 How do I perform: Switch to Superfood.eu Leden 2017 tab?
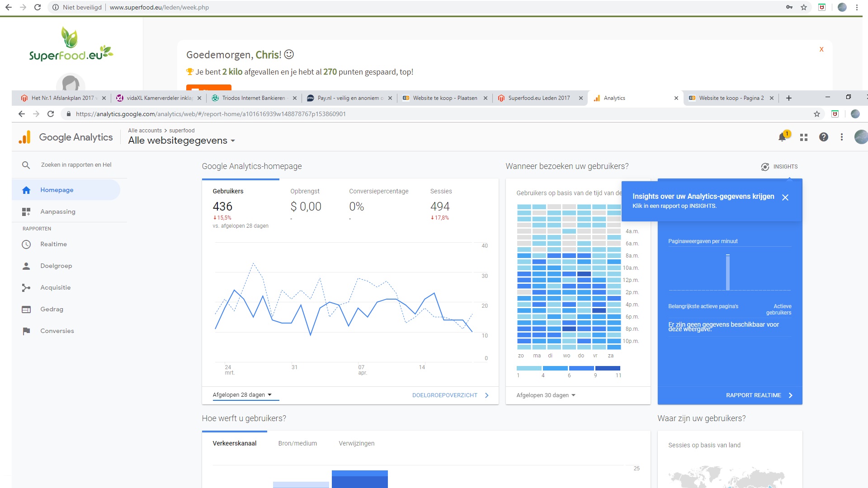(x=539, y=98)
